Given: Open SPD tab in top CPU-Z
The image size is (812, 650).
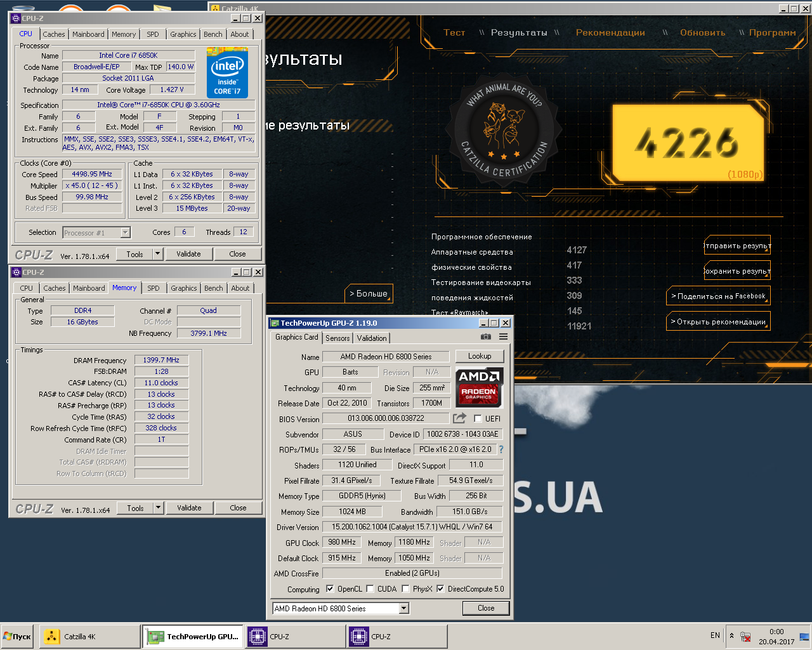Looking at the screenshot, I should tap(153, 34).
